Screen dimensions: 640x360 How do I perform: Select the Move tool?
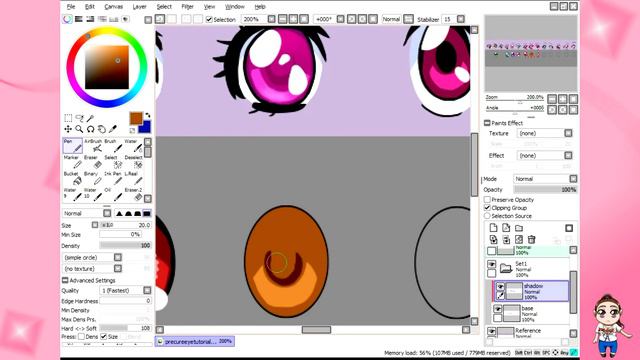click(68, 129)
